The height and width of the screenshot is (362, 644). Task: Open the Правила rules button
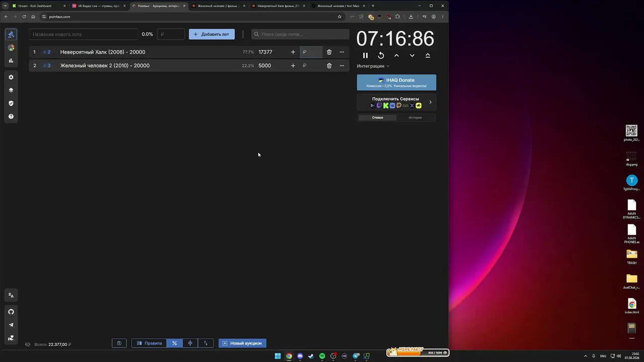point(149,343)
